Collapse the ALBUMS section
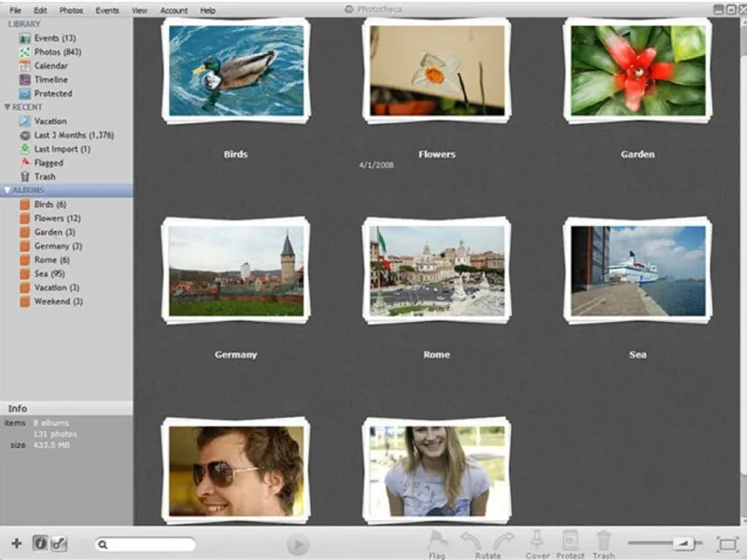Image resolution: width=747 pixels, height=560 pixels. click(x=7, y=190)
